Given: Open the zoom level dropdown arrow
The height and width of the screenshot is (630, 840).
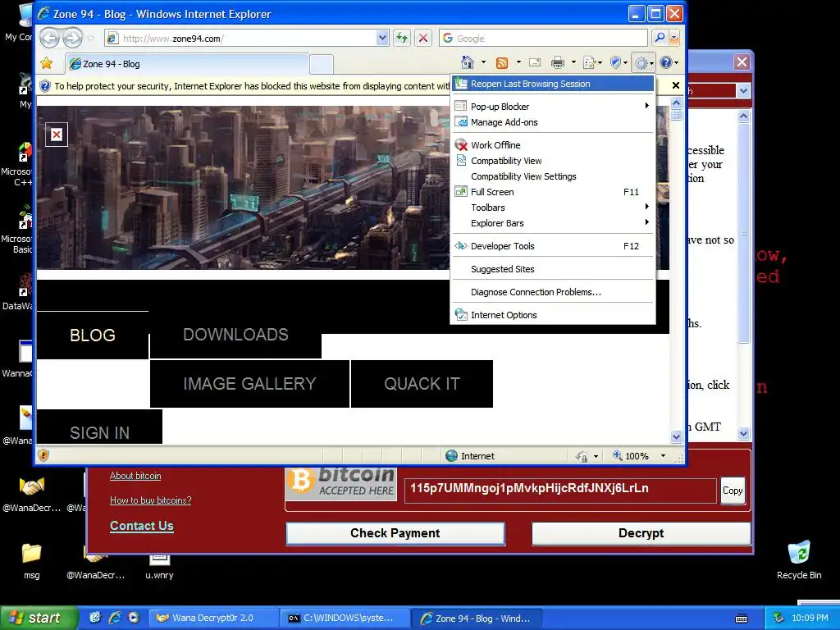Looking at the screenshot, I should tap(663, 456).
